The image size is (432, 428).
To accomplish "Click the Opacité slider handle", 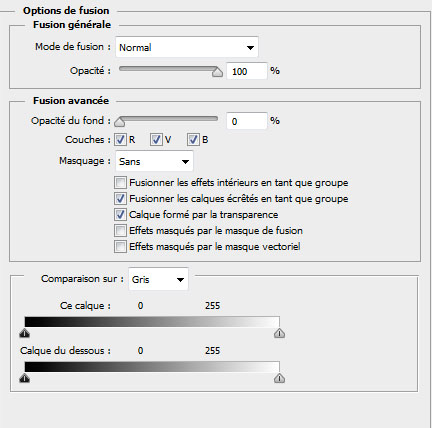I will pos(217,72).
